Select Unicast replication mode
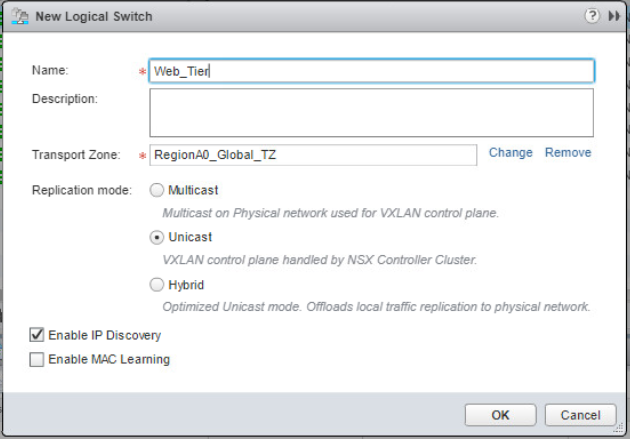This screenshot has width=630, height=439. pyautogui.click(x=157, y=237)
